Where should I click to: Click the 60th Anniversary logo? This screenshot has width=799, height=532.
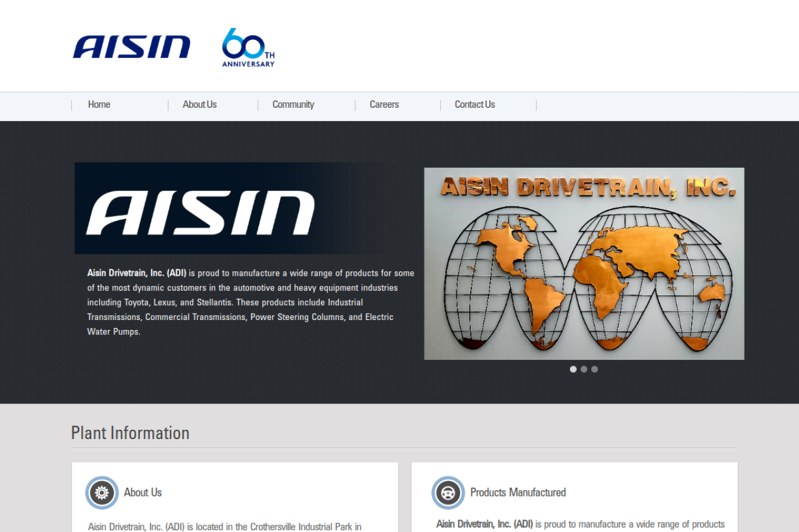point(248,47)
